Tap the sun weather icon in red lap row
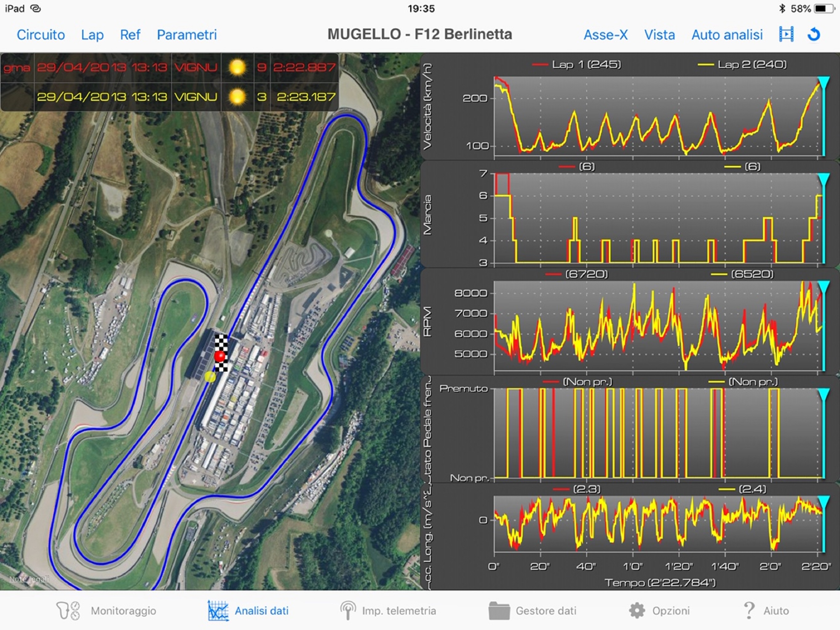Screen dimensions: 840x630 pos(237,67)
